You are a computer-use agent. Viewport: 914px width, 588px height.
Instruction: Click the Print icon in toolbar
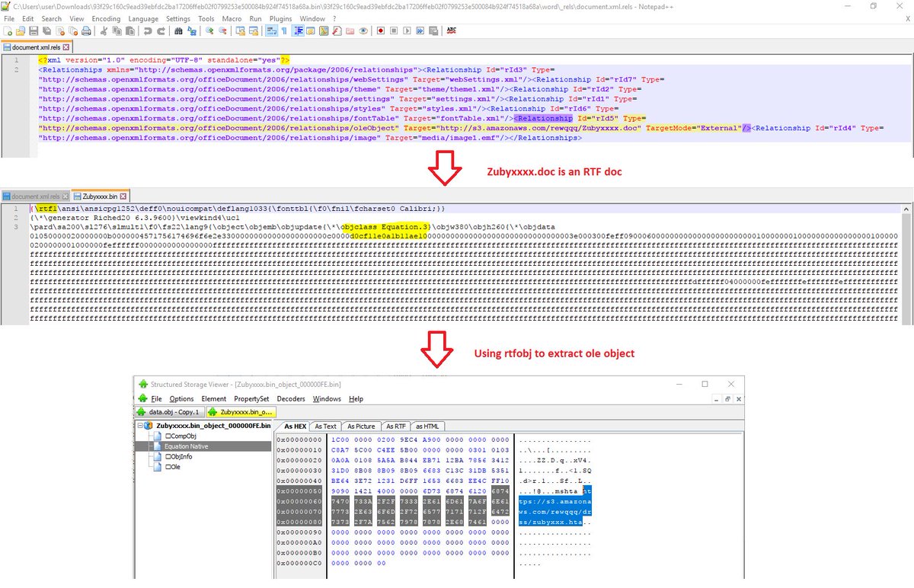86,30
